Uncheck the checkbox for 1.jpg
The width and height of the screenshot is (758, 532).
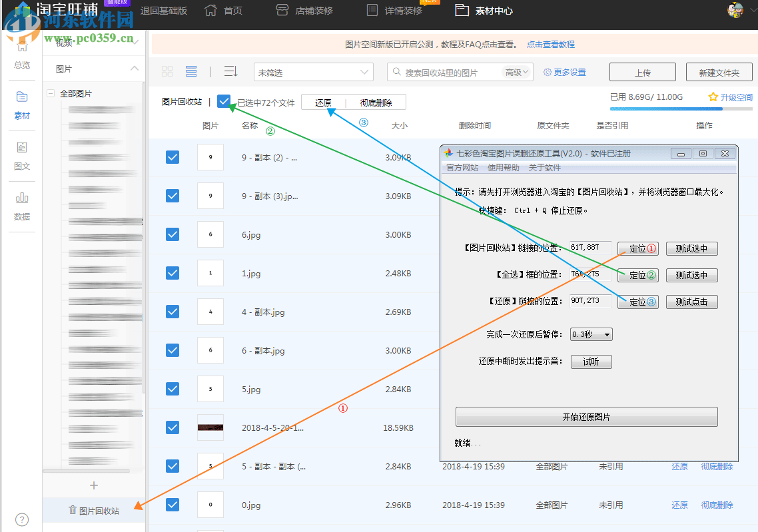coord(173,273)
